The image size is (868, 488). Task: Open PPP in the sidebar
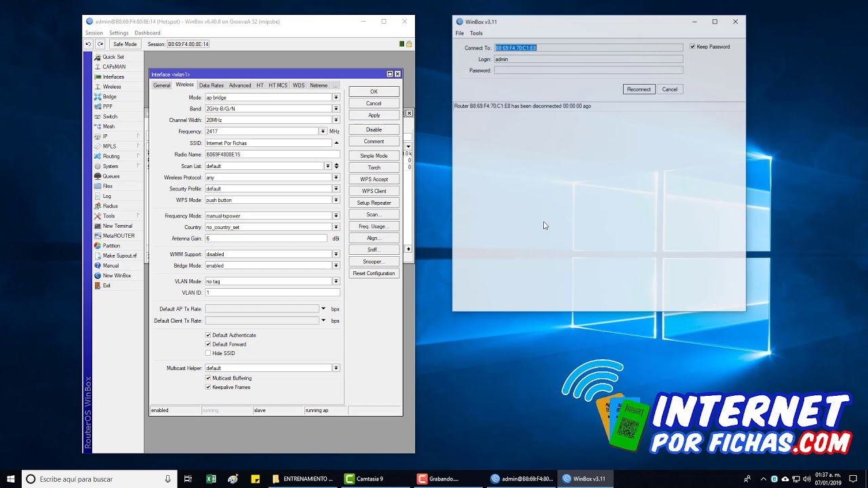click(107, 106)
